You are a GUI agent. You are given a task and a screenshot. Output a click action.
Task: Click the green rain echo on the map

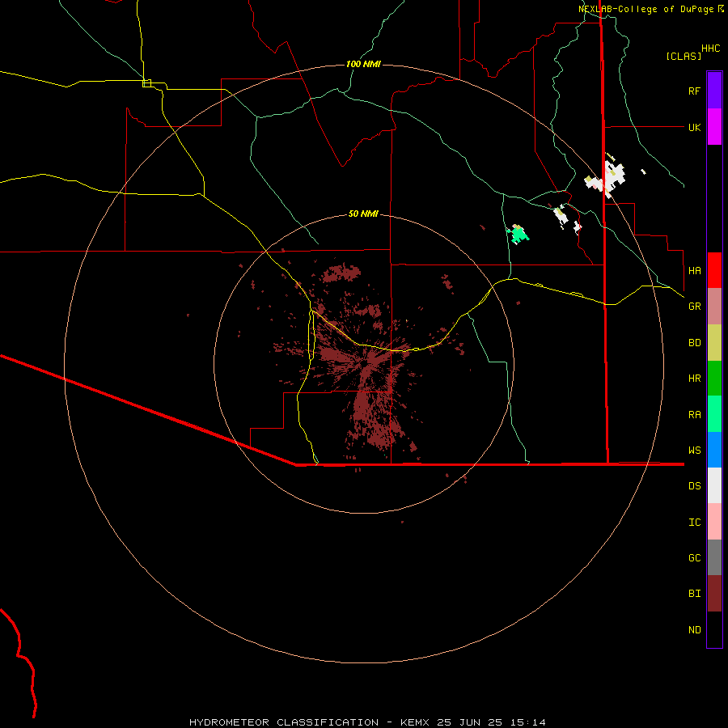click(518, 235)
